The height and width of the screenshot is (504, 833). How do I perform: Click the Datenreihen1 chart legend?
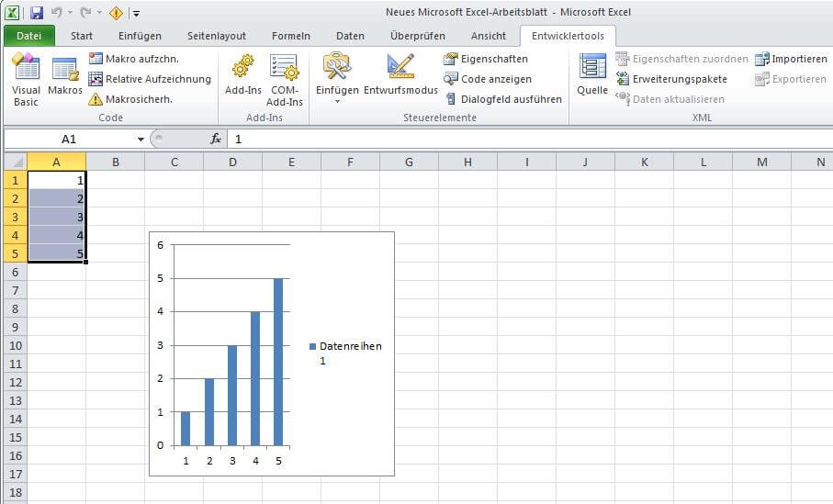(345, 353)
